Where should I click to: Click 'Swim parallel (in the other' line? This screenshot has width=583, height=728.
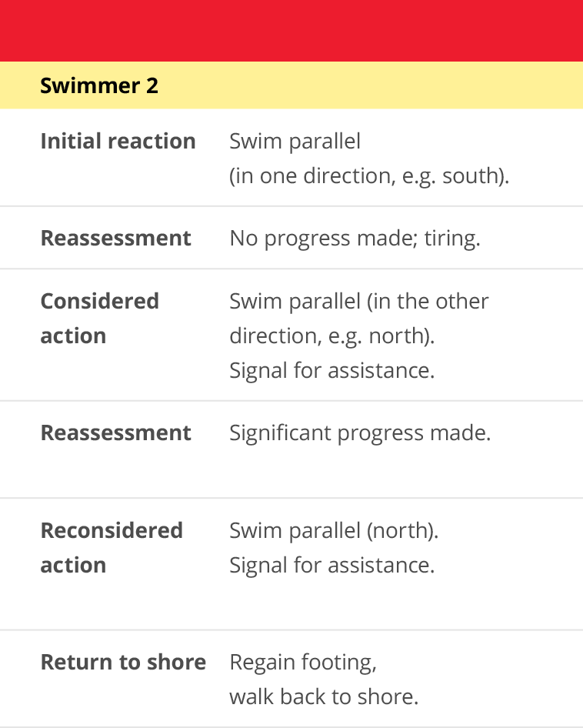click(359, 302)
